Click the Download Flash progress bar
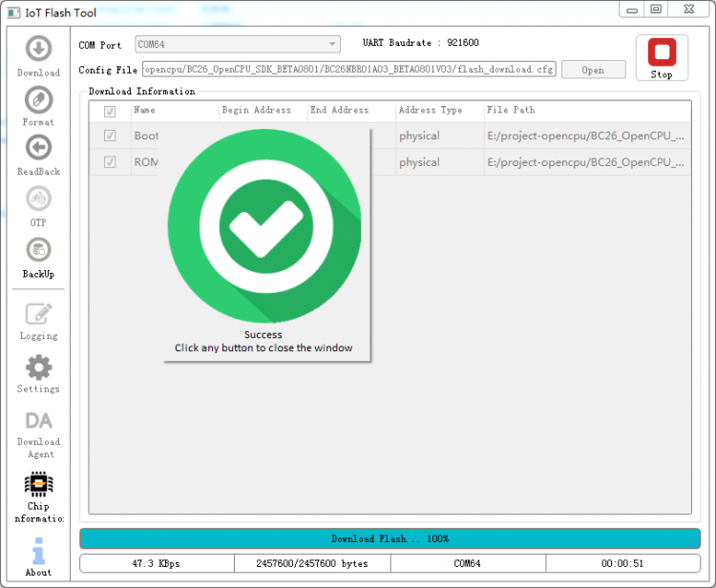 pos(390,538)
